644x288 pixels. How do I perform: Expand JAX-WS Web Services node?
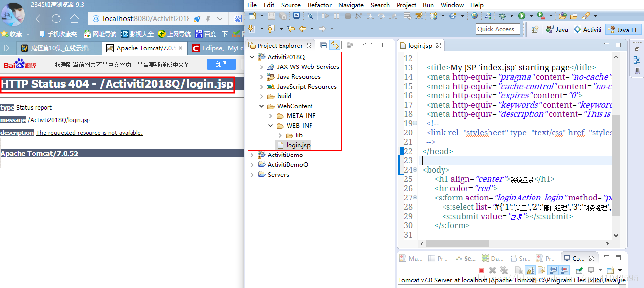[x=262, y=67]
